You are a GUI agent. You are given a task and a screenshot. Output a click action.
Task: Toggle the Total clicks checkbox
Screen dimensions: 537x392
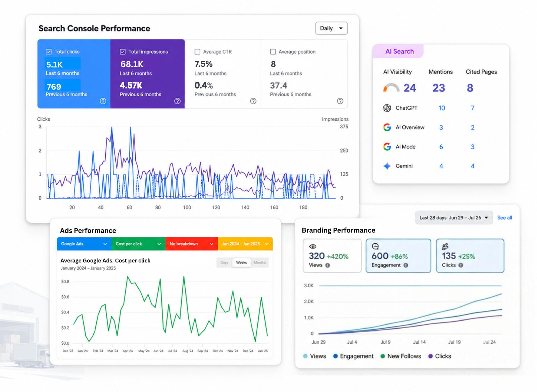[x=49, y=52]
